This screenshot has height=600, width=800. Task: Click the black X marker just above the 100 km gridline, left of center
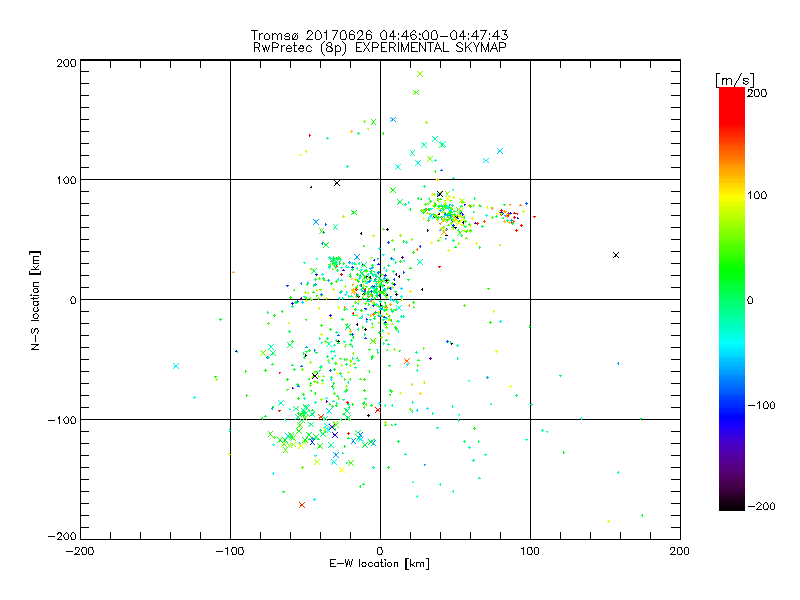click(337, 183)
